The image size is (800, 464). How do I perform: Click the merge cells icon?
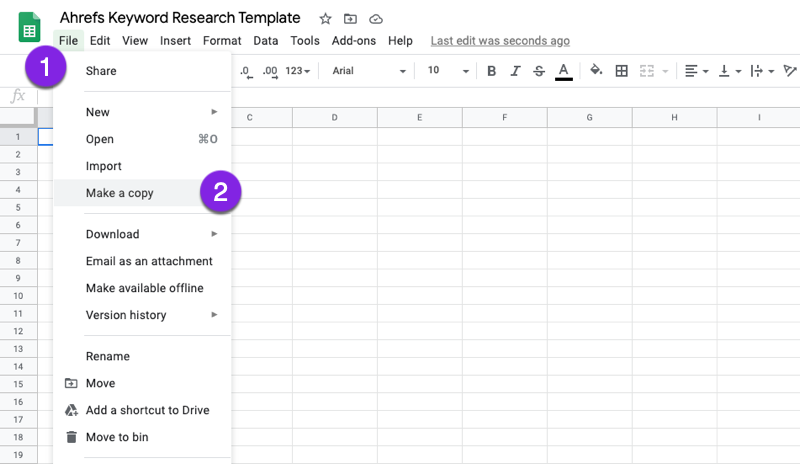tap(646, 71)
